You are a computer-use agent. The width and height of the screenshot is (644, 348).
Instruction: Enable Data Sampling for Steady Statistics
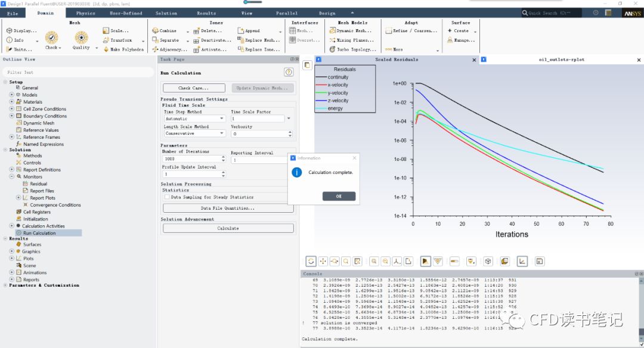pyautogui.click(x=167, y=197)
